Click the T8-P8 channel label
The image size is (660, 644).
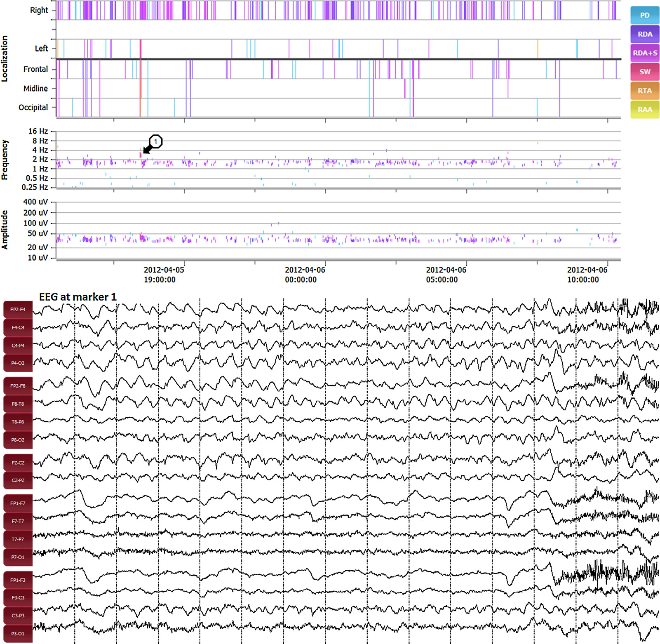[18, 422]
